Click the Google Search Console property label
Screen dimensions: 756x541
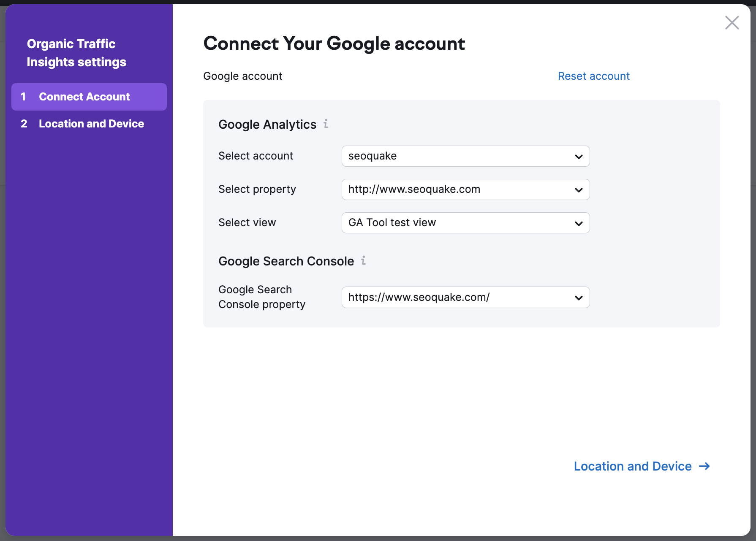pos(262,297)
